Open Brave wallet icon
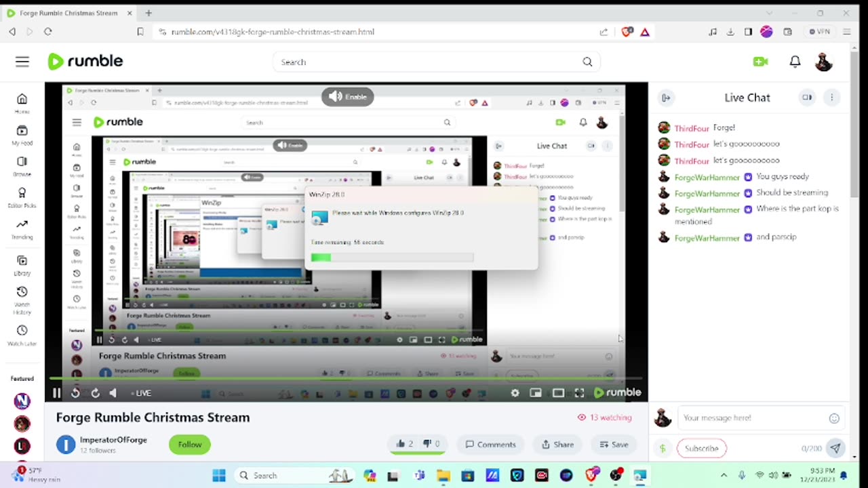This screenshot has width=868, height=488. (x=788, y=32)
